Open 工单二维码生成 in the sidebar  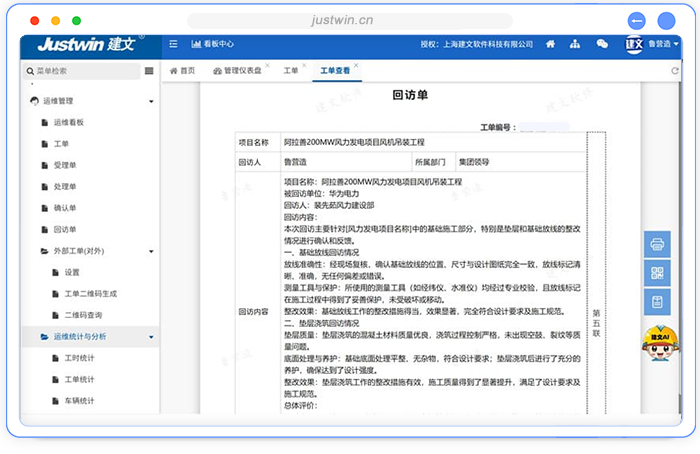pos(92,293)
